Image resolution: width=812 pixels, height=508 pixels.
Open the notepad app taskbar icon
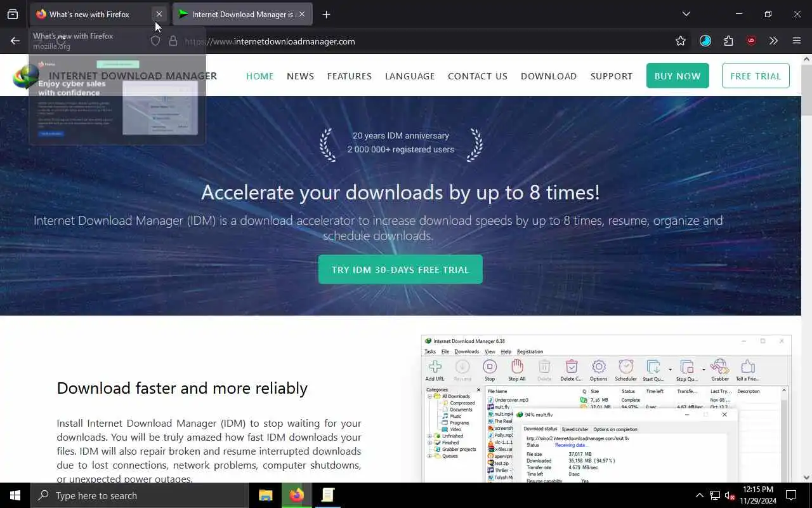click(327, 495)
